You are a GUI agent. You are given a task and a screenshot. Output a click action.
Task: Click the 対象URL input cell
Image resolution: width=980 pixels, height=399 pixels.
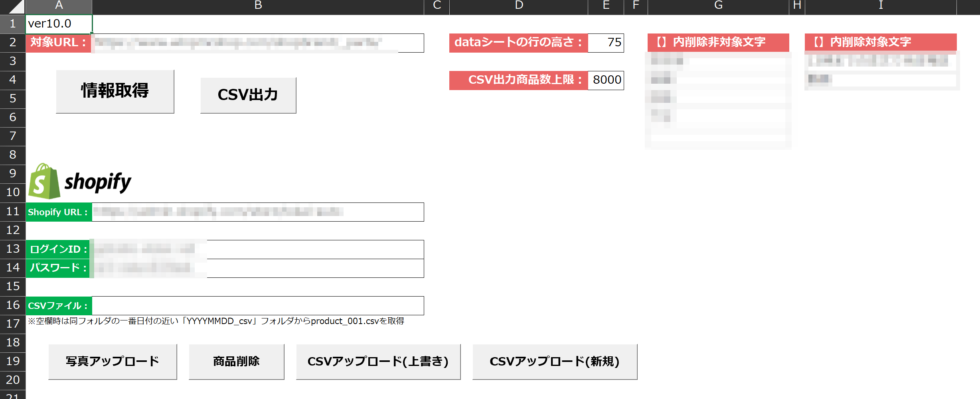tap(258, 43)
